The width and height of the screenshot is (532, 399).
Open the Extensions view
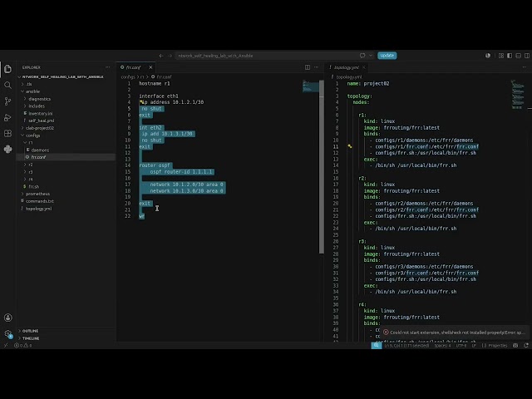coord(7,133)
